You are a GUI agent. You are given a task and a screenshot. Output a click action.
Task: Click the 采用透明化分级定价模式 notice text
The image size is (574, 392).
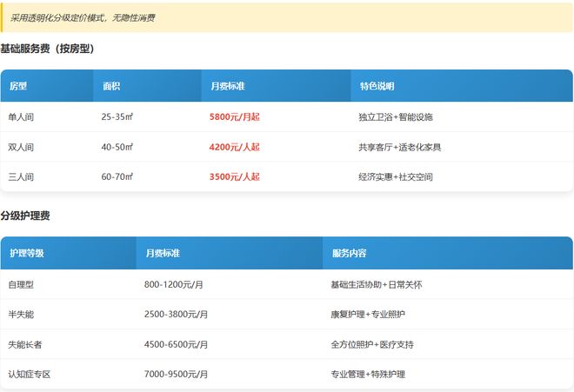83,18
